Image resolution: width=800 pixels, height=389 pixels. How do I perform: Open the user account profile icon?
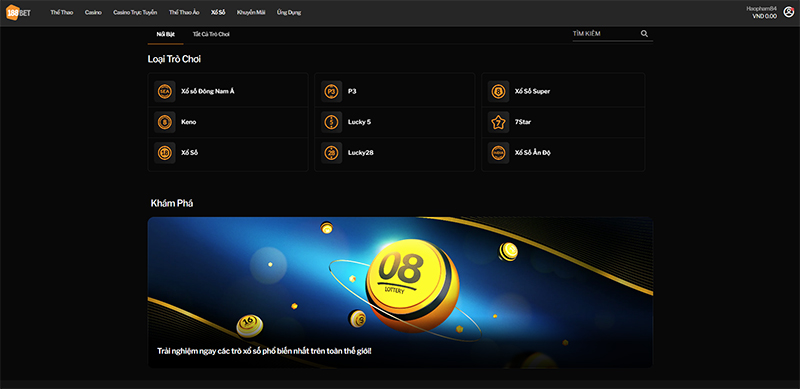coord(789,12)
